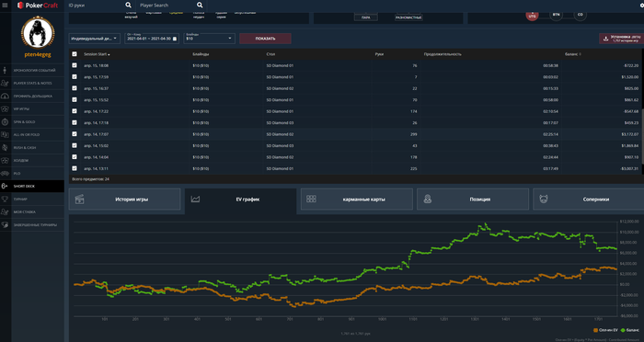Sort by Session Start column arrow

pos(109,54)
